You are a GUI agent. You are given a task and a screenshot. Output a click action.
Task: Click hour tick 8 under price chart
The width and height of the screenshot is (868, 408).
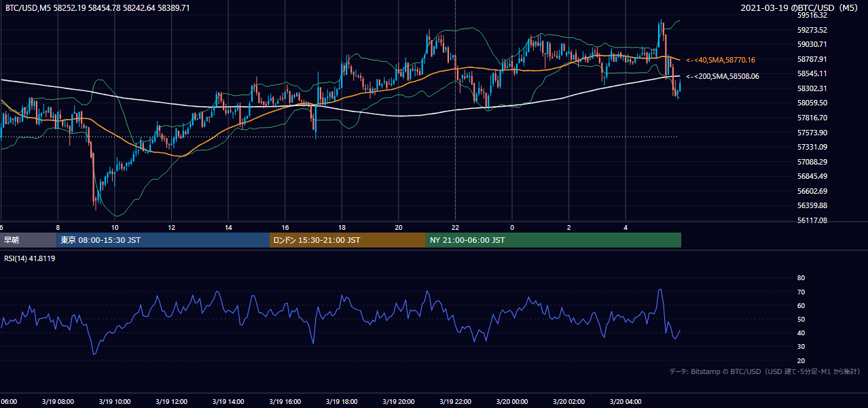coord(58,227)
